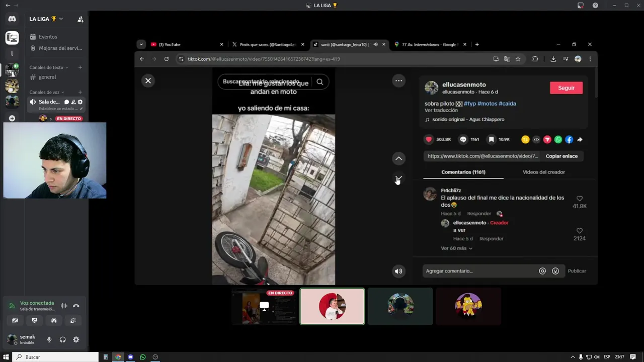Switch to Videos del creador tab
The image size is (644, 362).
point(543,172)
